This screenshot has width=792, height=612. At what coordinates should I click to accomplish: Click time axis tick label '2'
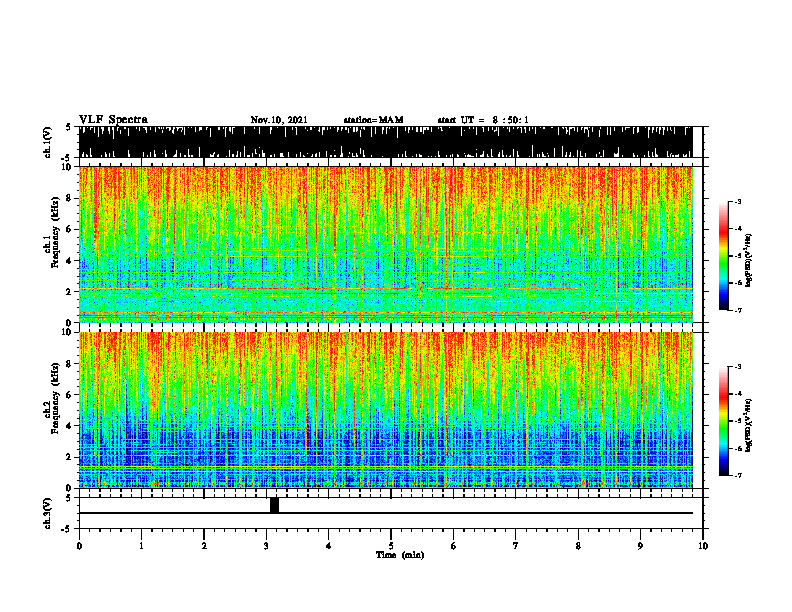(204, 546)
